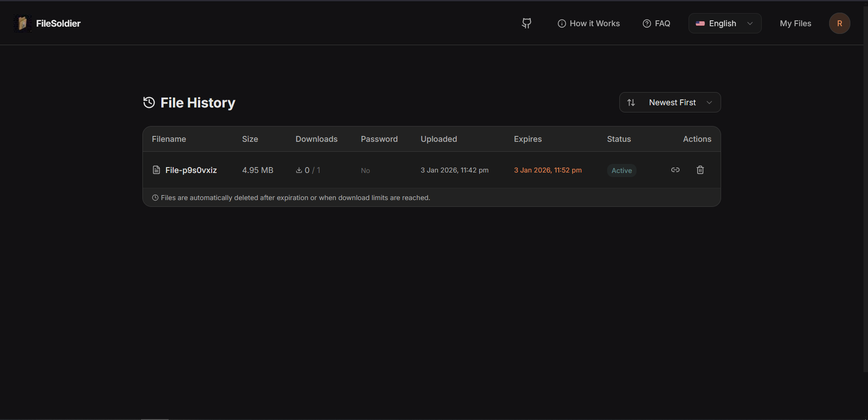Click the FileSoldier logo icon
The image size is (868, 420).
[x=23, y=23]
